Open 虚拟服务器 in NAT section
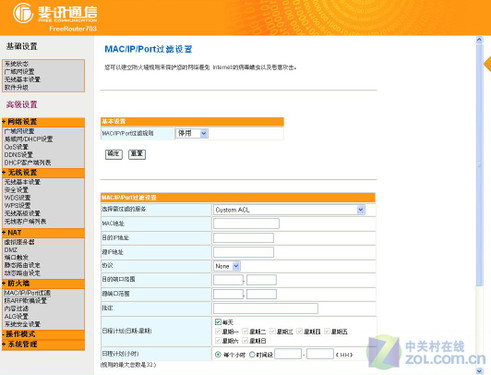 19,242
